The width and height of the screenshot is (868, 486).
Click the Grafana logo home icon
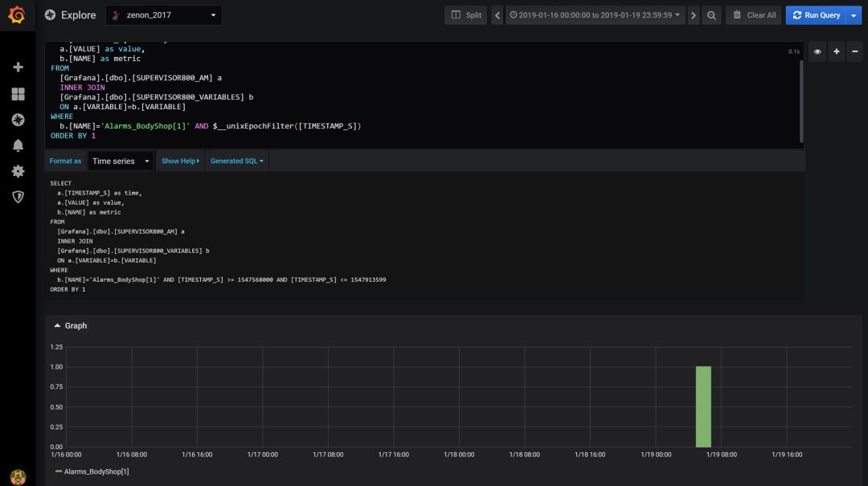17,15
